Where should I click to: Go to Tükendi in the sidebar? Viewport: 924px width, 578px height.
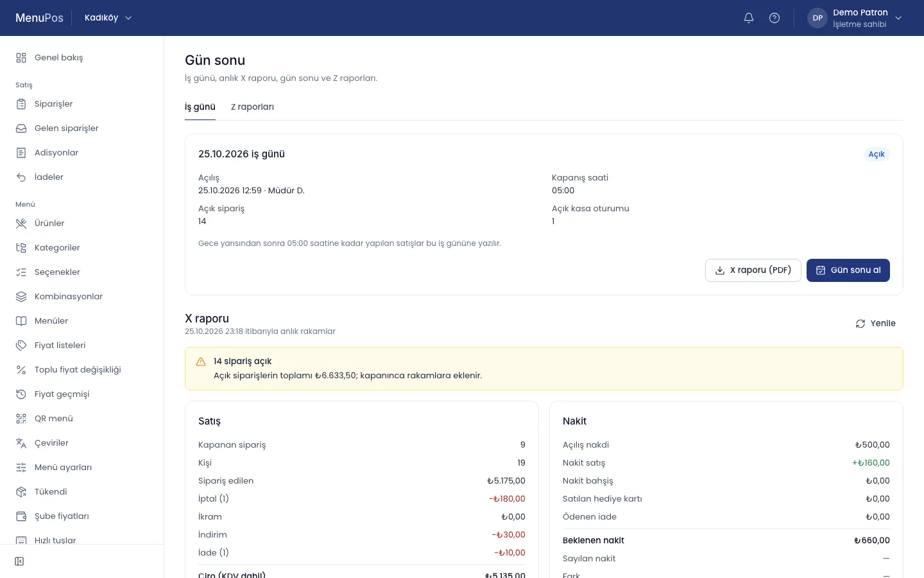(82, 492)
